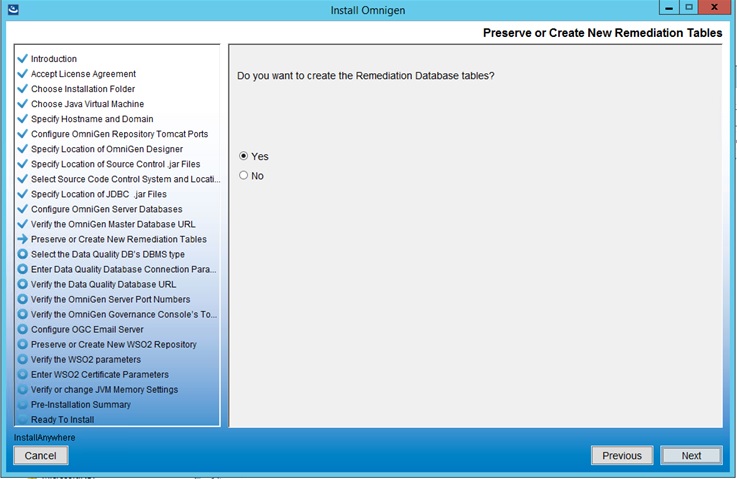Click circle icon beside Configure OGC Email Server
737x479 pixels.
click(x=23, y=329)
